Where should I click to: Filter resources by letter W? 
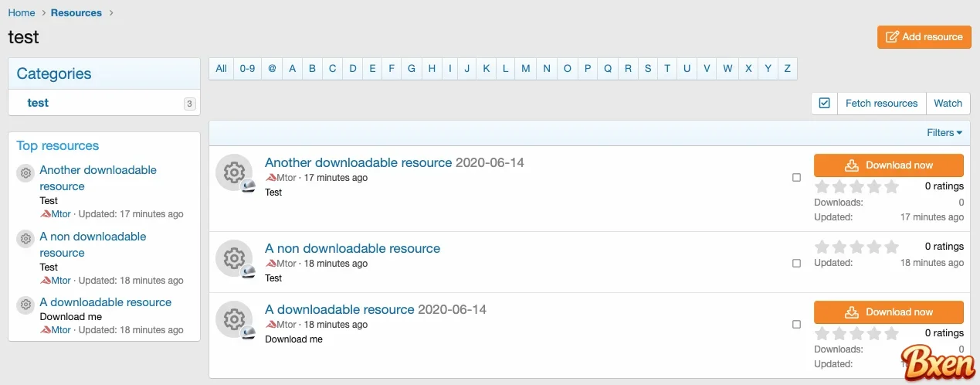727,68
